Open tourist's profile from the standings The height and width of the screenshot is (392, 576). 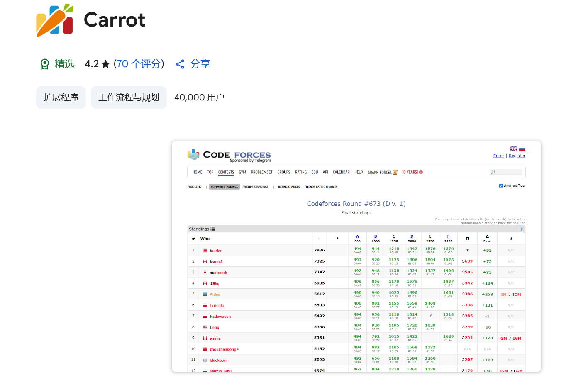coord(216,250)
